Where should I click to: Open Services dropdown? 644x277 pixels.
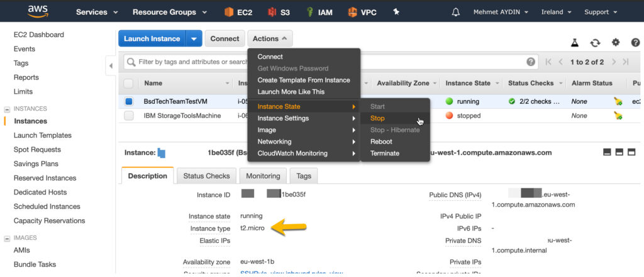click(x=97, y=13)
